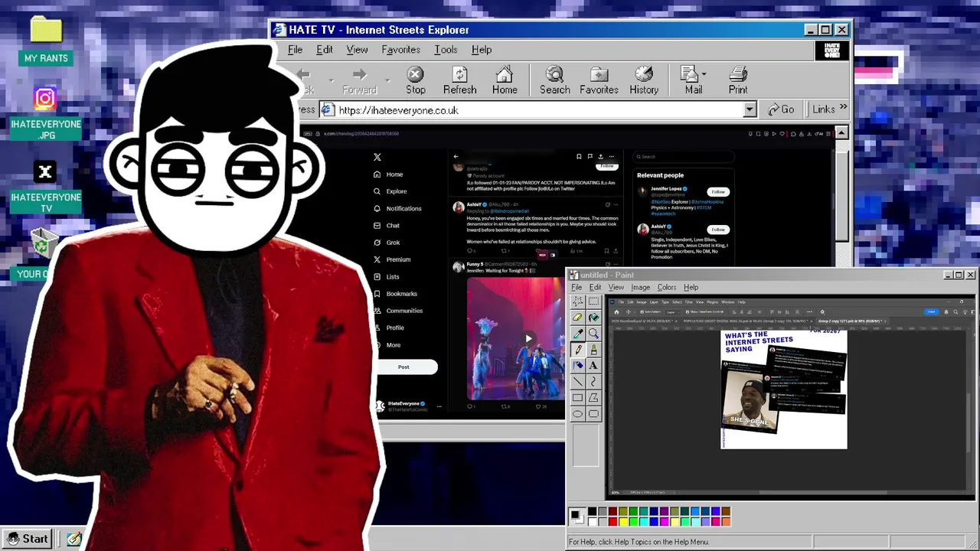
Task: Follow AshleY in Relevant people
Action: [x=717, y=229]
